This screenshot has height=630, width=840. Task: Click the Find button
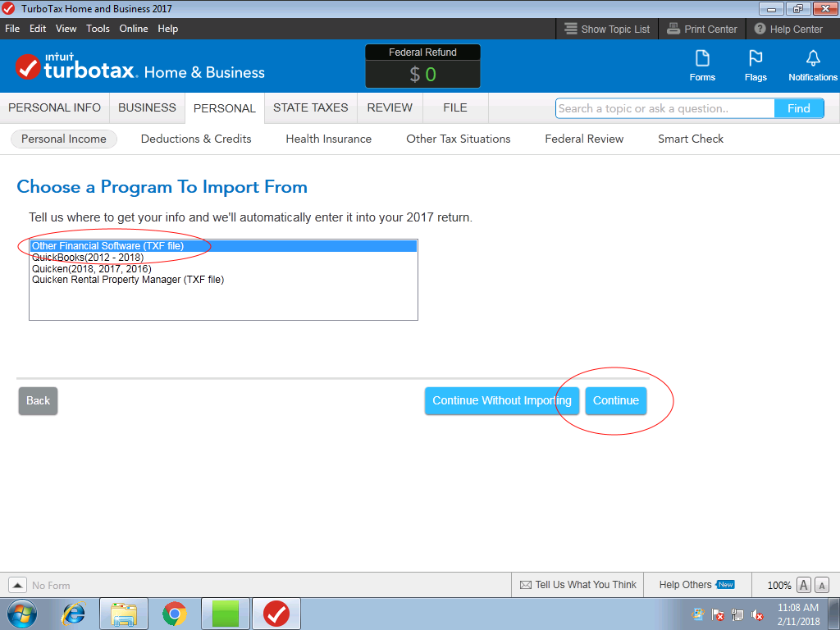point(799,108)
